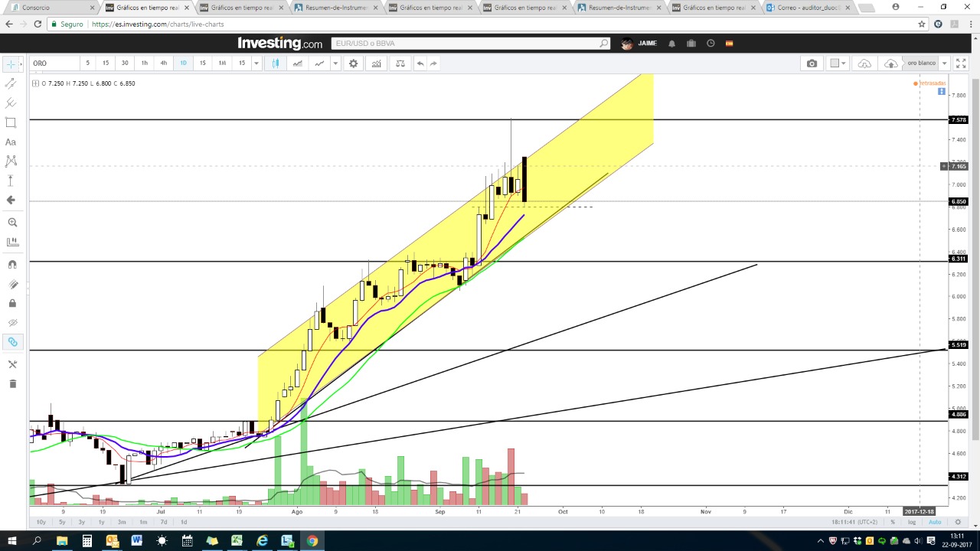The height and width of the screenshot is (551, 980).
Task: Bookmark this page with star
Action: (x=922, y=24)
